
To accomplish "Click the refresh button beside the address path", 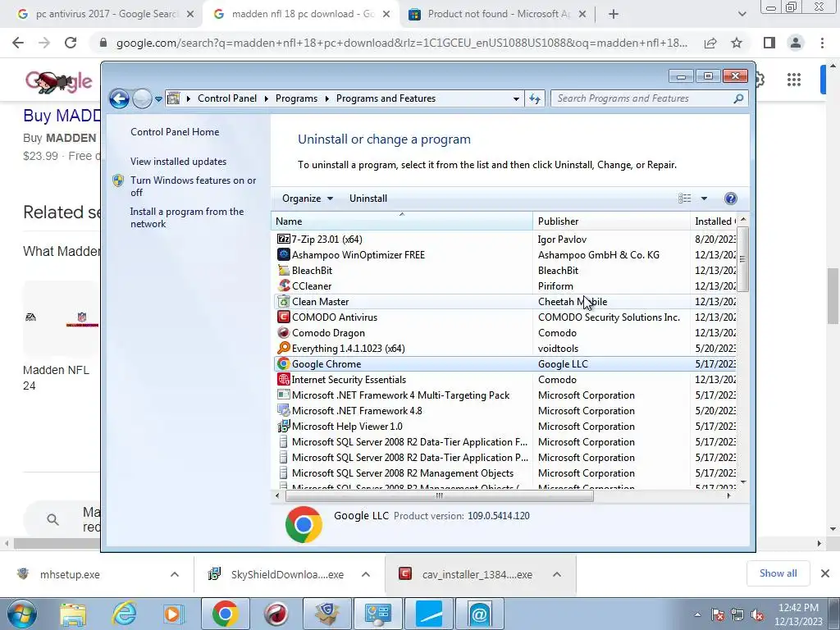I will (x=535, y=98).
